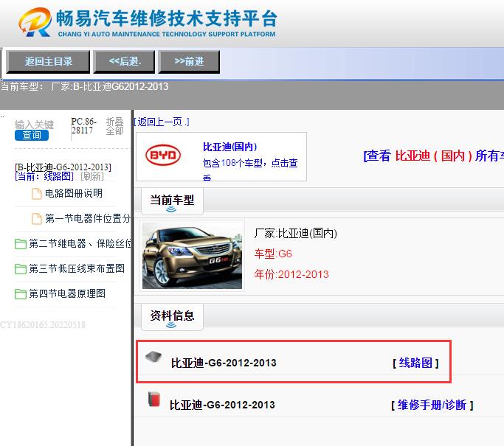Click the 返回上一页 link
504x446 pixels.
click(162, 122)
